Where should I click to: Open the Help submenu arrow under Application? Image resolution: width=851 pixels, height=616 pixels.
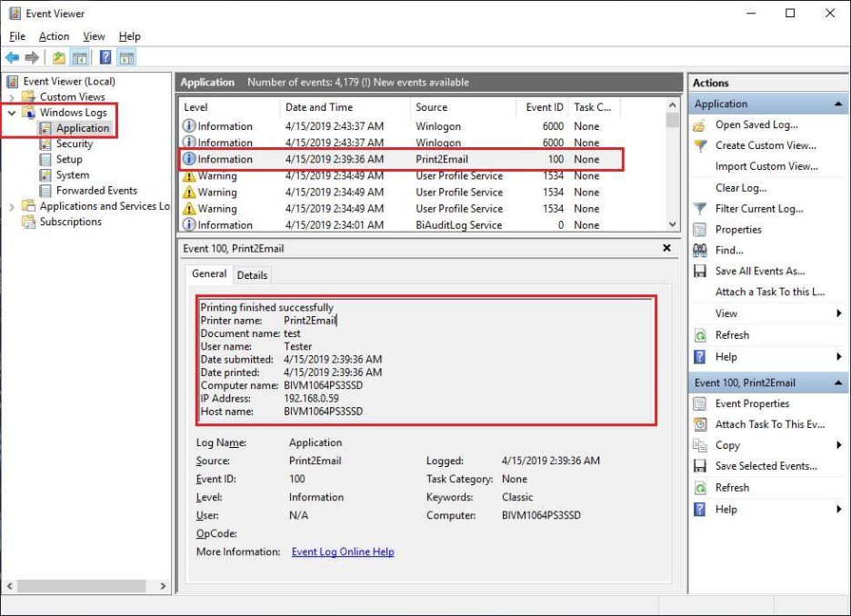(x=839, y=357)
